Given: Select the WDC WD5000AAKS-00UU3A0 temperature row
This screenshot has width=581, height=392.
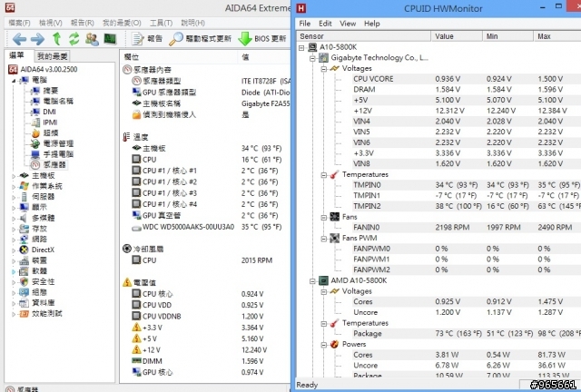Looking at the screenshot, I should [207, 227].
